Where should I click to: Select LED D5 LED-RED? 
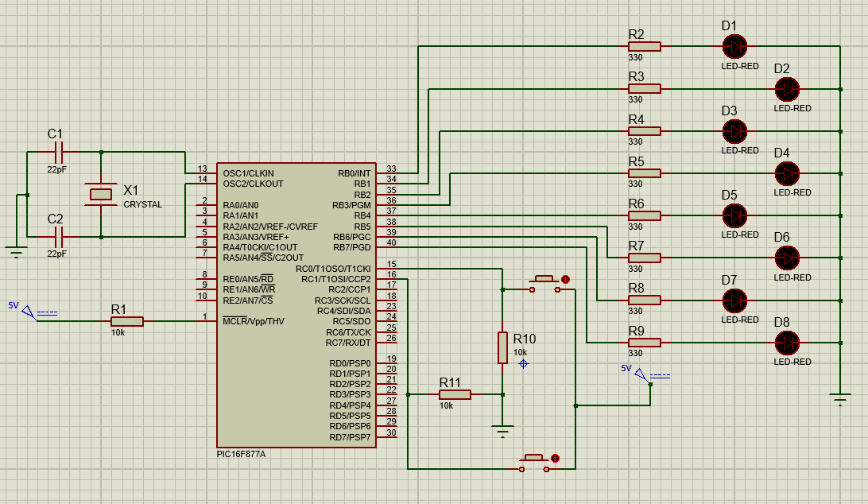(x=735, y=215)
